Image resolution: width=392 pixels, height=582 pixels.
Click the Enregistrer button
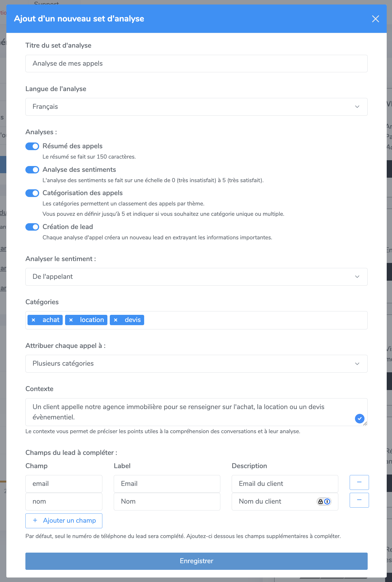click(x=196, y=561)
